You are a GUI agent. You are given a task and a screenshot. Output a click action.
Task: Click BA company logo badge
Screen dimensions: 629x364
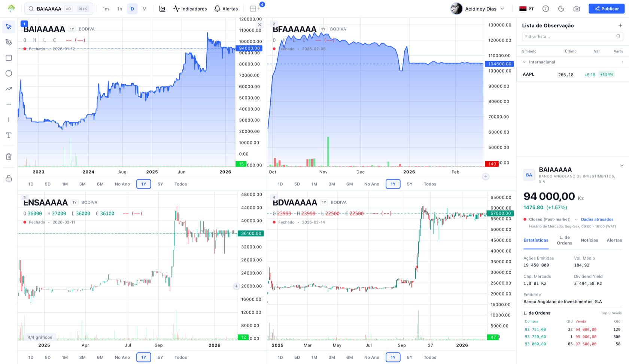(529, 175)
